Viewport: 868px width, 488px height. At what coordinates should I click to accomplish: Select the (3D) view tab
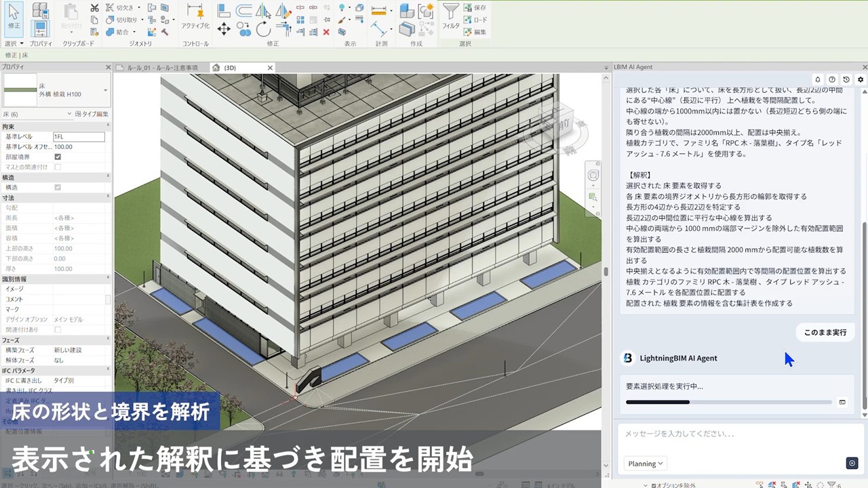point(229,68)
